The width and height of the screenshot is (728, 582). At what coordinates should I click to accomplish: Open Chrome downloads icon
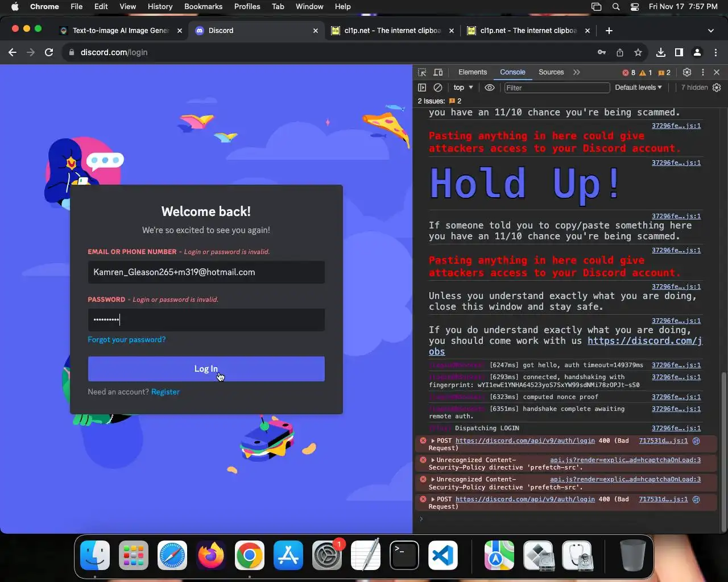click(x=661, y=52)
